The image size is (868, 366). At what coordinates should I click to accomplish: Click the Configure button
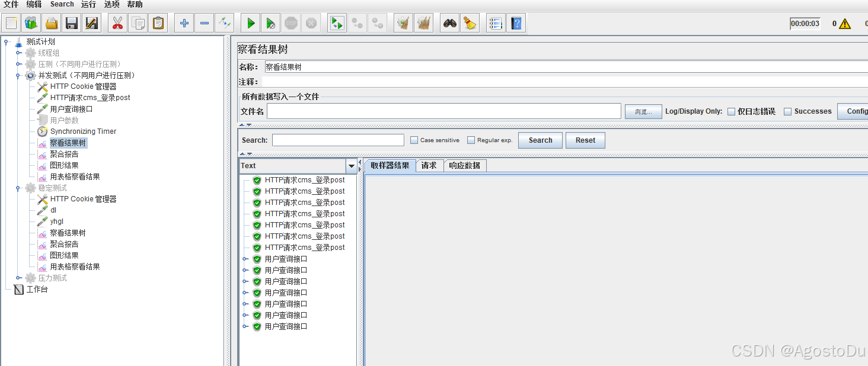pos(853,111)
